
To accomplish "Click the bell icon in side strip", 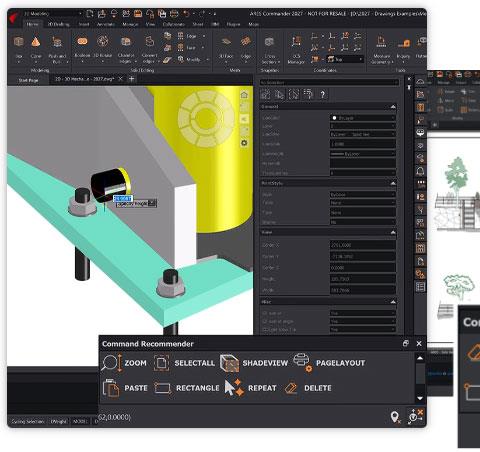I will coord(420,171).
